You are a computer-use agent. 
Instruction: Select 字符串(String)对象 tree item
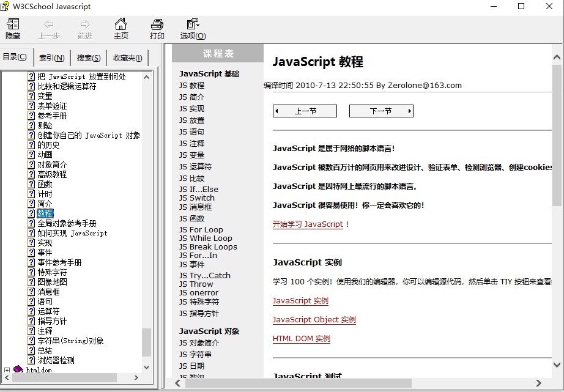[70, 341]
